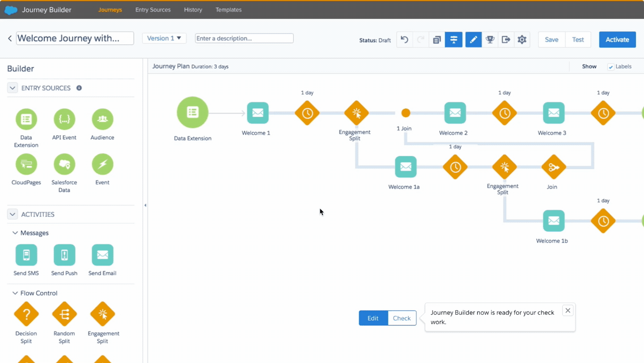Collapse the Builder panel with the side arrow
This screenshot has height=363, width=644.
[x=145, y=205]
